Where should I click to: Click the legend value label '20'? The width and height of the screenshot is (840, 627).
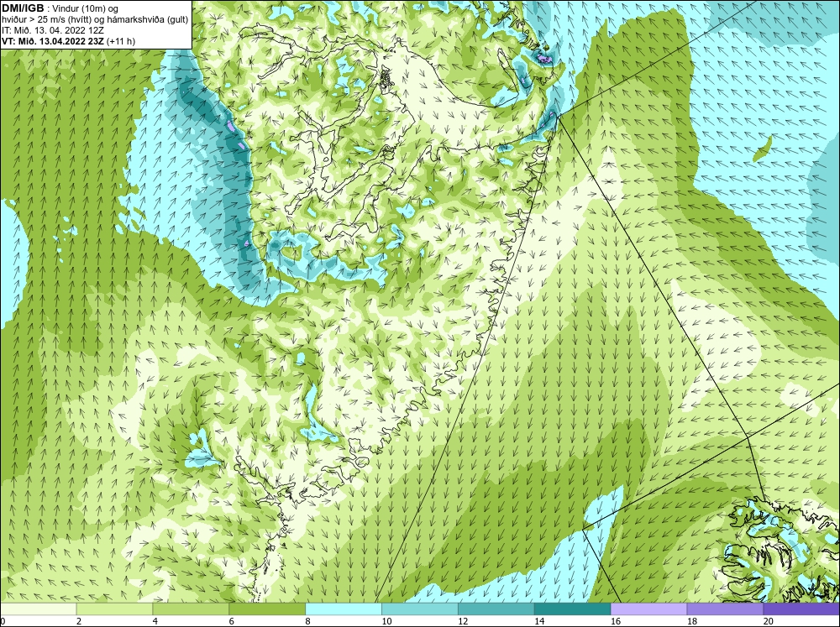[768, 621]
